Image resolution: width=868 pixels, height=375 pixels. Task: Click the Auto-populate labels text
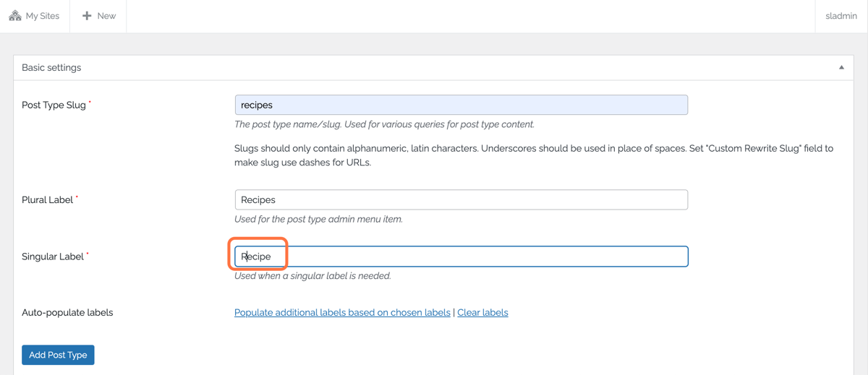click(x=67, y=312)
